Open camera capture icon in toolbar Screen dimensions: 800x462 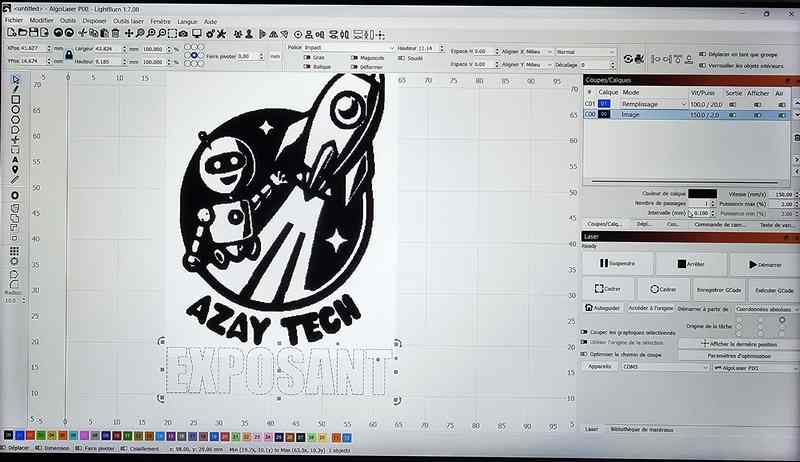pos(183,34)
